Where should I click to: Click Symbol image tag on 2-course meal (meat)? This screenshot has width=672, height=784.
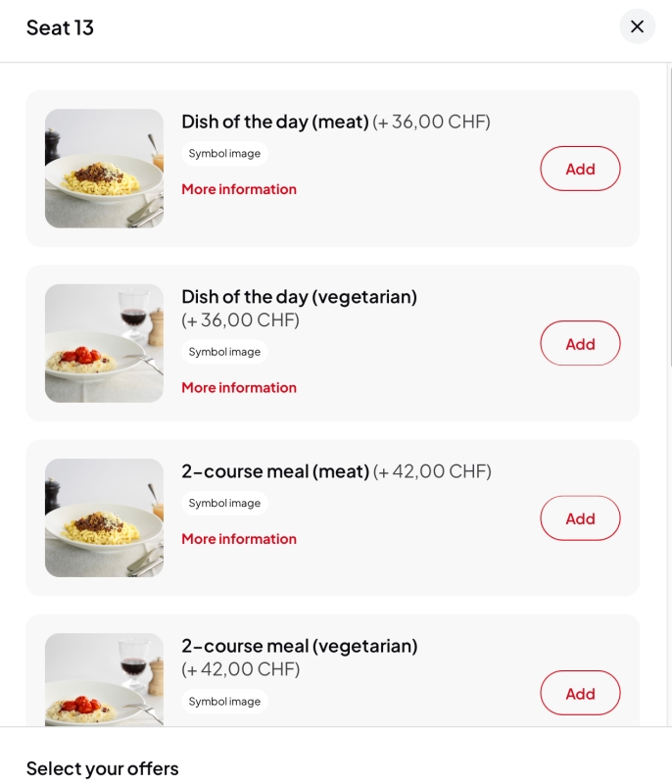pos(224,503)
